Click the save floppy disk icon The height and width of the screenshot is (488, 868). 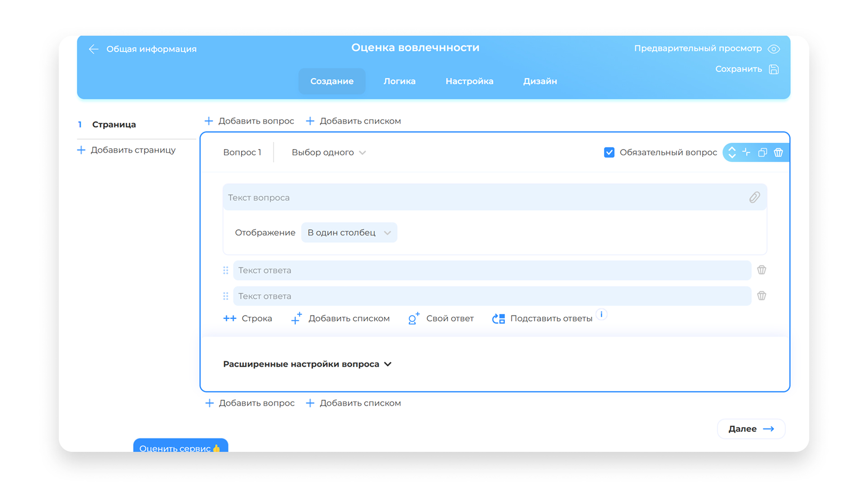(774, 69)
